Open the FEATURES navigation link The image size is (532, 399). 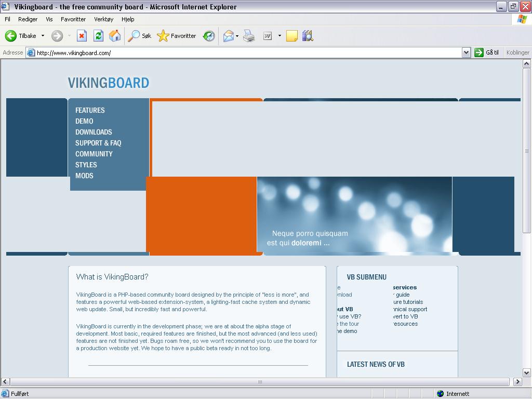coord(90,110)
